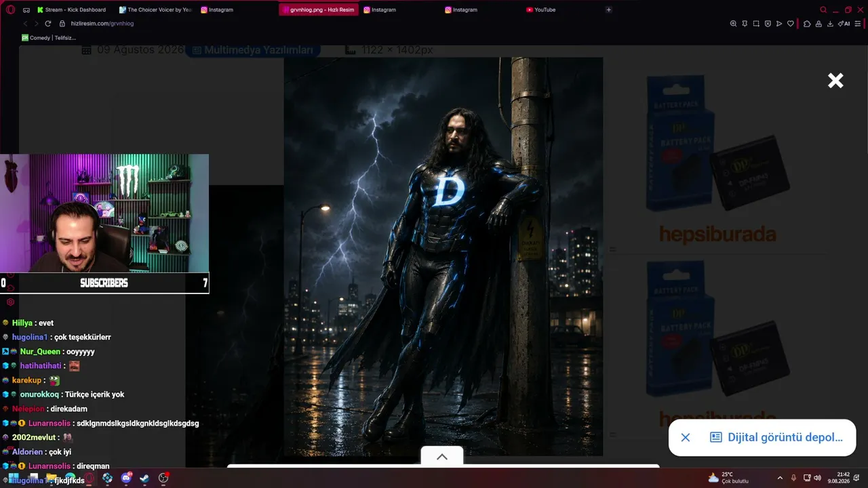Switch to the YouTube tab
868x488 pixels.
540,10
